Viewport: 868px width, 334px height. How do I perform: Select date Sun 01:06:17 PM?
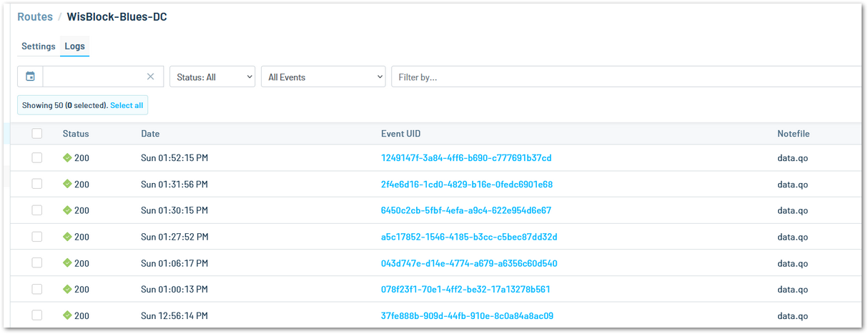[174, 263]
